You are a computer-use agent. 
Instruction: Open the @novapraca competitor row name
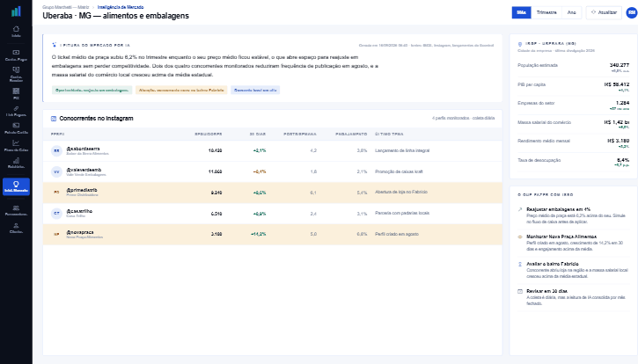(x=80, y=232)
